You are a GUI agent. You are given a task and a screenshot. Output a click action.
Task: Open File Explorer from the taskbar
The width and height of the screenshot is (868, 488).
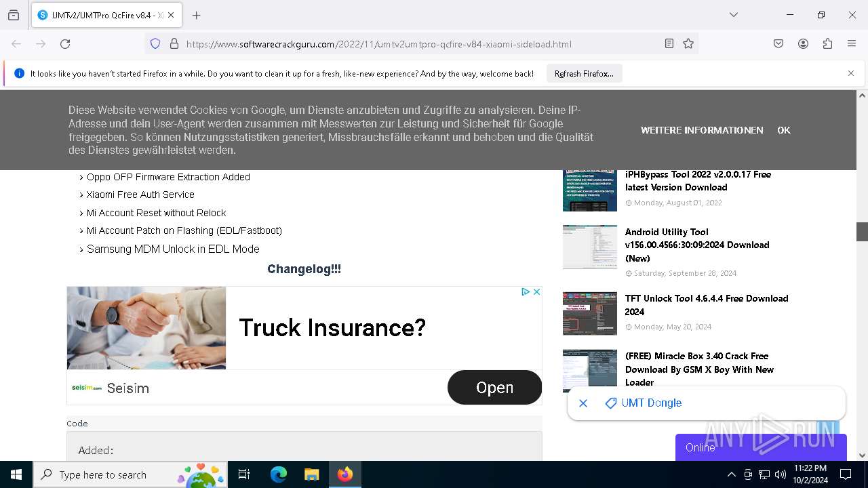(x=311, y=474)
